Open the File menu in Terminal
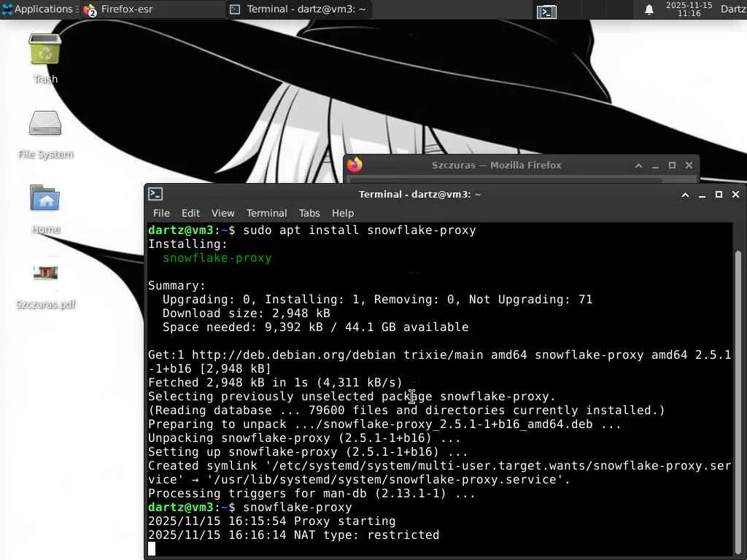The width and height of the screenshot is (747, 560). [x=161, y=213]
